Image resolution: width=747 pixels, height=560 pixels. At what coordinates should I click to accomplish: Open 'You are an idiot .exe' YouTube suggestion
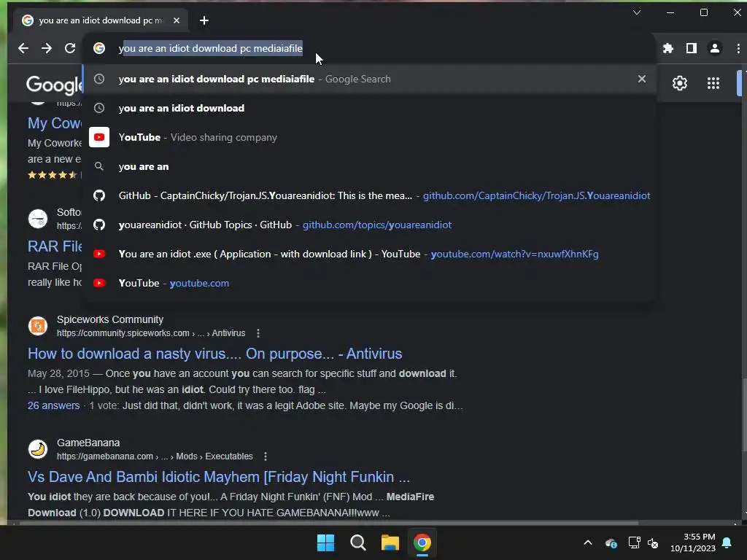point(370,254)
